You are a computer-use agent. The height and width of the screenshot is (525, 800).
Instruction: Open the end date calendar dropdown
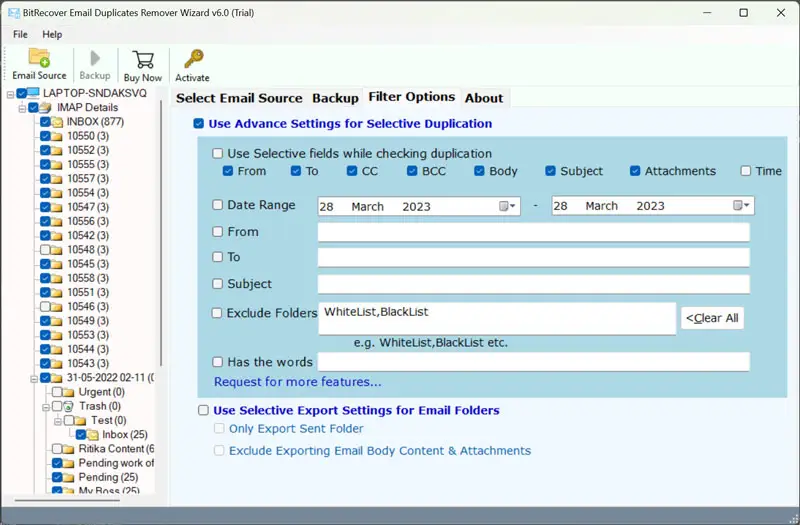pyautogui.click(x=741, y=206)
